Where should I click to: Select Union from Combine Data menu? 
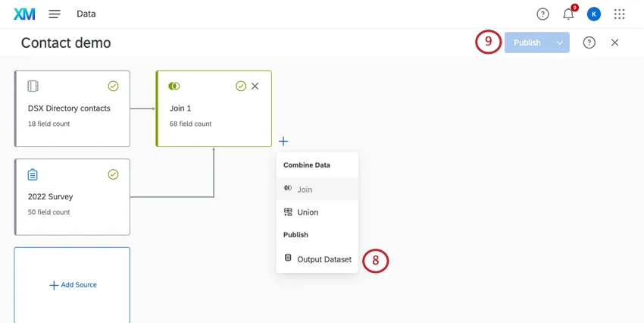pyautogui.click(x=308, y=212)
